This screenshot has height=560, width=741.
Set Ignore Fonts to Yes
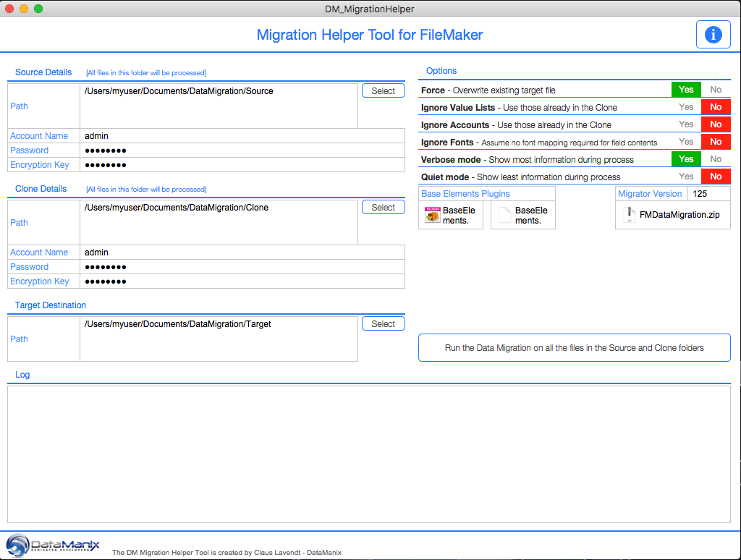coord(686,142)
